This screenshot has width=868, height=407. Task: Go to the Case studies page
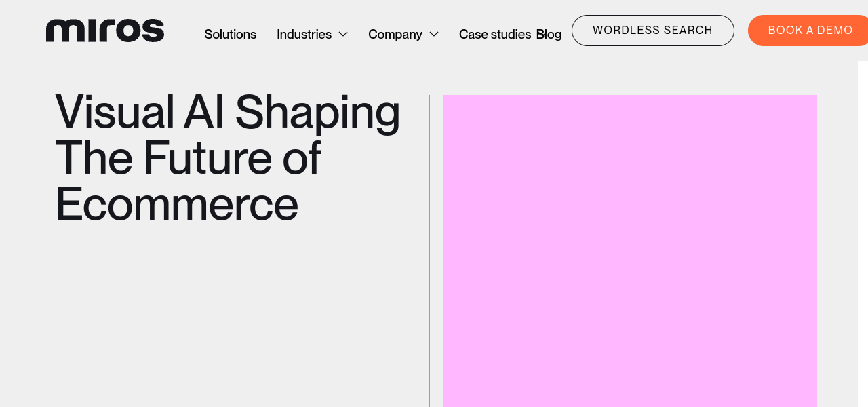point(494,34)
